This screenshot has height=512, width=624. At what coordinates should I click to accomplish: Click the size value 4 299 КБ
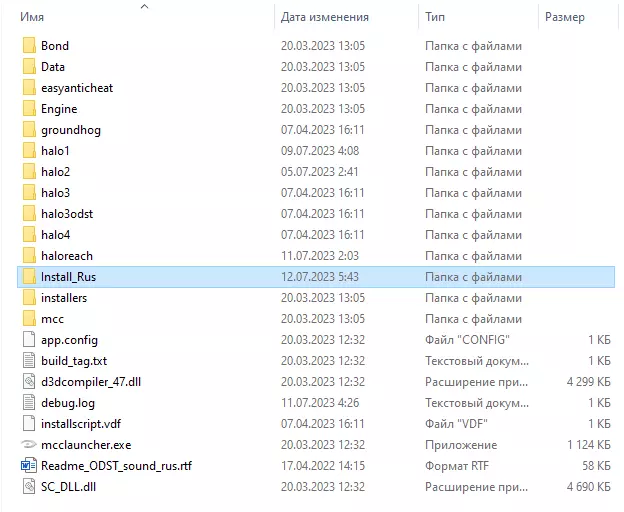[589, 382]
